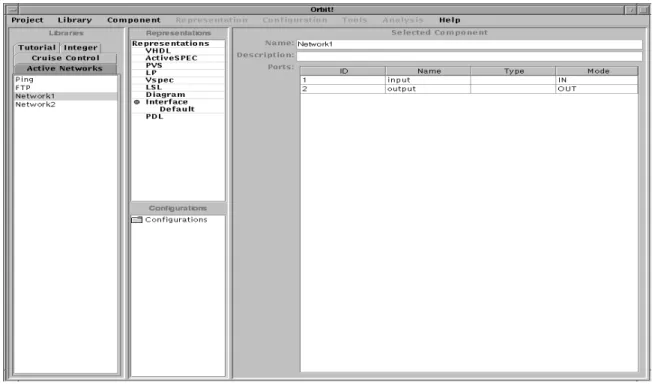The height and width of the screenshot is (386, 652).
Task: Click the Configurations folder icon
Action: tap(137, 220)
